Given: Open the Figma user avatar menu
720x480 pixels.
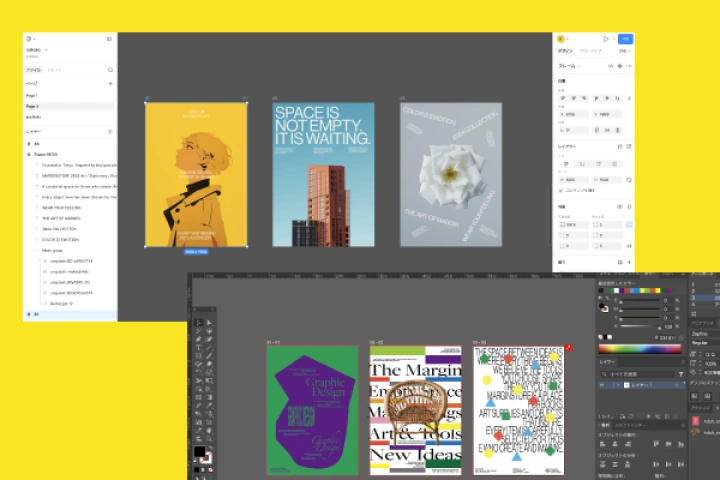Looking at the screenshot, I should tap(561, 39).
